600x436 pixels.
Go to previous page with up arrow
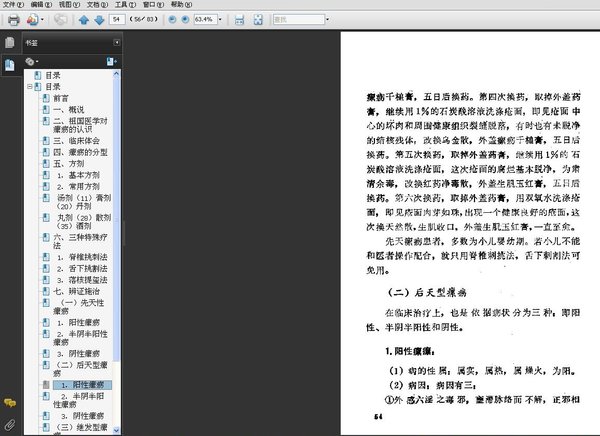tap(84, 20)
